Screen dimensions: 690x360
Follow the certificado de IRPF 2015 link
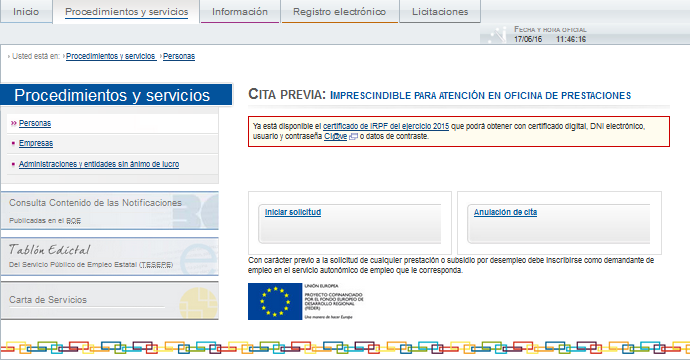tap(386, 126)
